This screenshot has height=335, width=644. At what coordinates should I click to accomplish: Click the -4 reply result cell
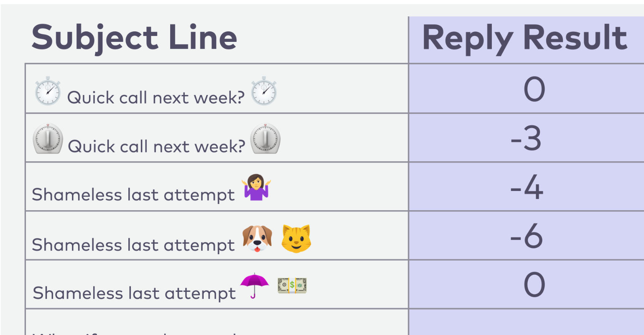point(526,187)
